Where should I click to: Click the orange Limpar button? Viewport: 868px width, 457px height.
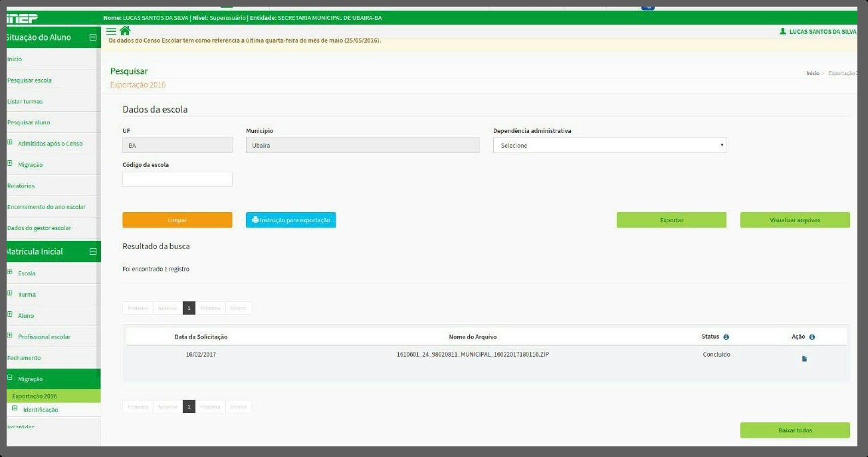[x=177, y=220]
